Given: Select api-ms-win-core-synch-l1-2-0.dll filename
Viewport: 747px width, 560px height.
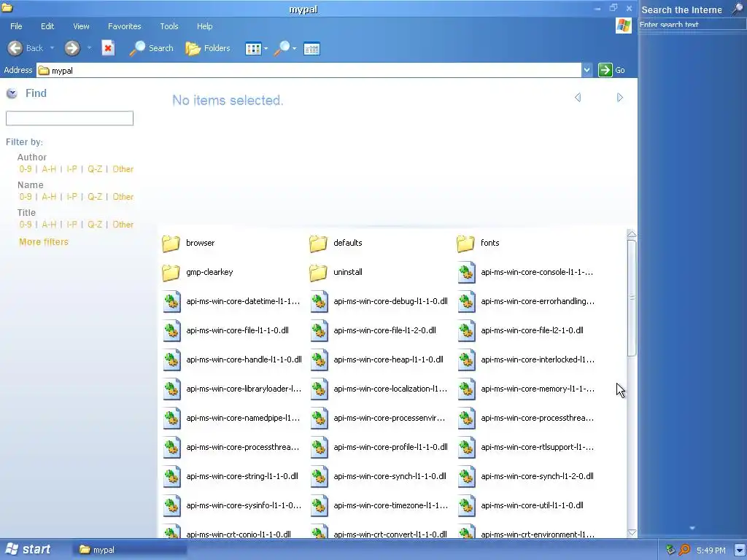Looking at the screenshot, I should [x=537, y=476].
